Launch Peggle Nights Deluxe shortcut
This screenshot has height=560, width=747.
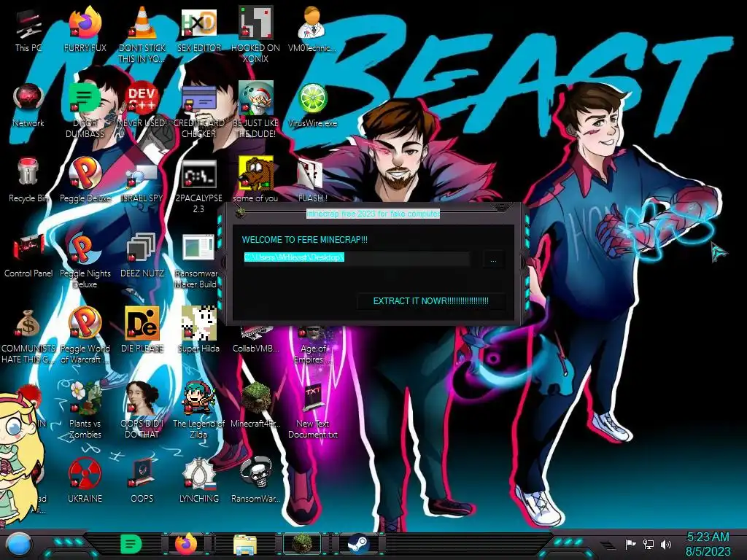tap(85, 249)
